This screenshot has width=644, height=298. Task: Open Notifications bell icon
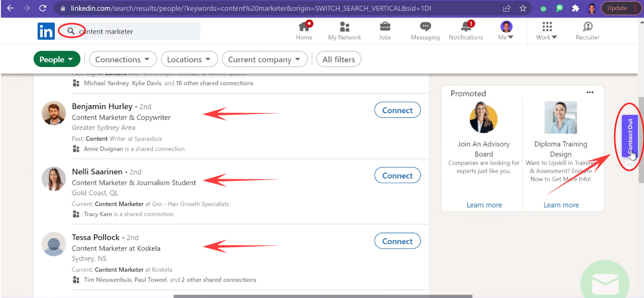point(466,27)
